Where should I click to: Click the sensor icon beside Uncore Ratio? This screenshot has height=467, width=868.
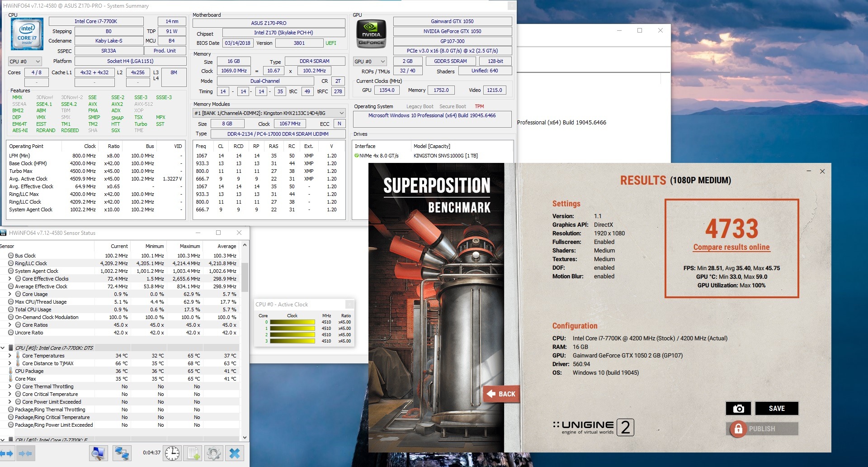(11, 333)
